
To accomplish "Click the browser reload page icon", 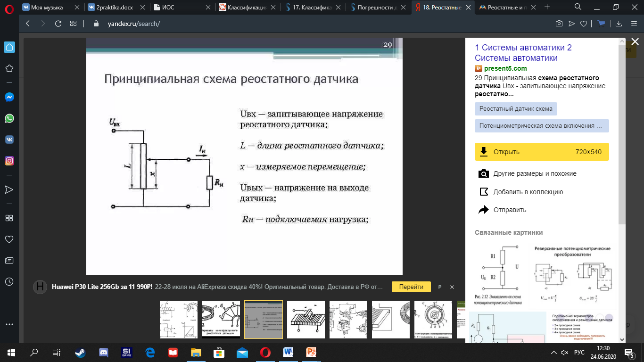I will [x=58, y=24].
